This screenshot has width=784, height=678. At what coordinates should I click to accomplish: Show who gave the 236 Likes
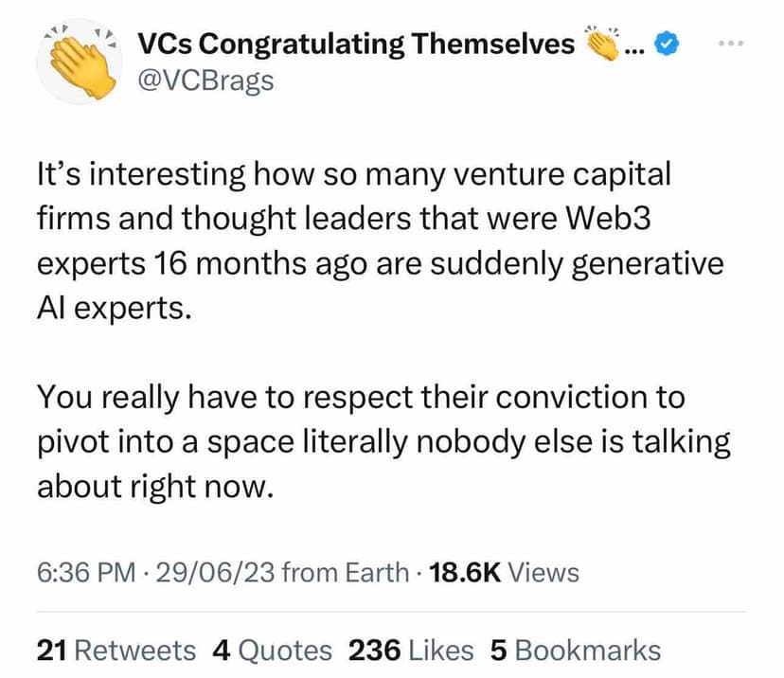point(411,651)
